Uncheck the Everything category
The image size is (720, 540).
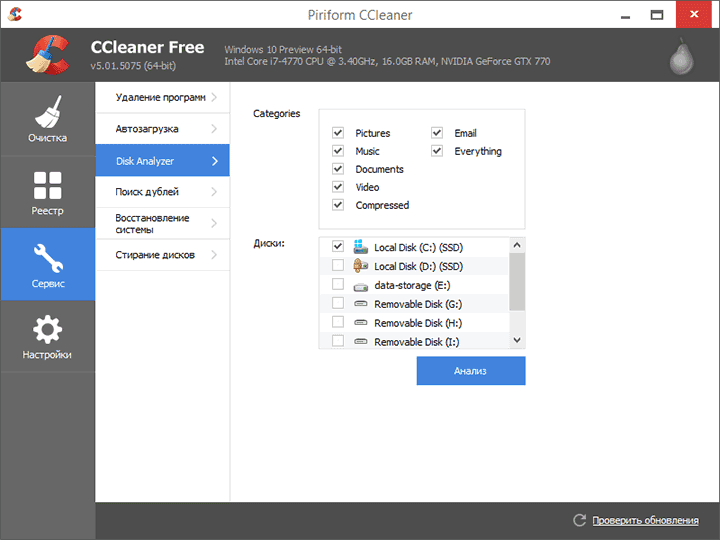pos(437,151)
